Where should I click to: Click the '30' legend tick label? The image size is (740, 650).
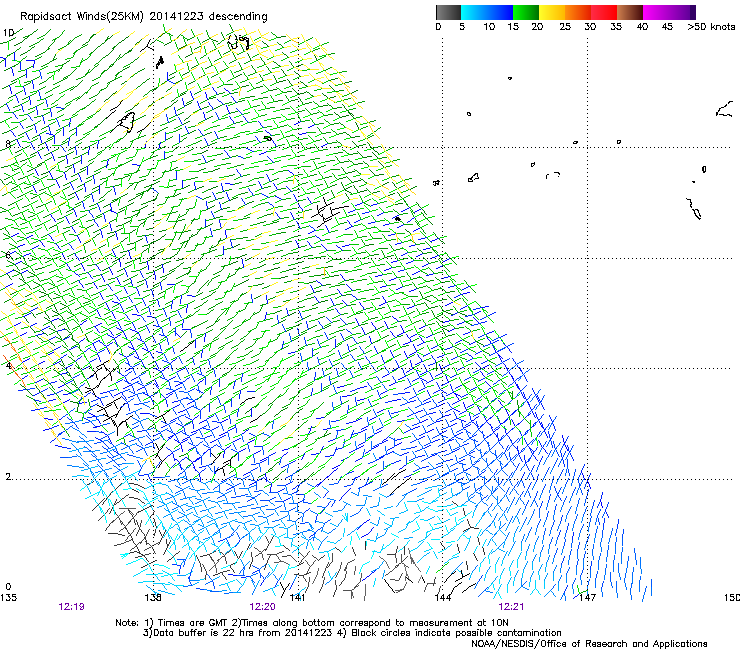(590, 27)
